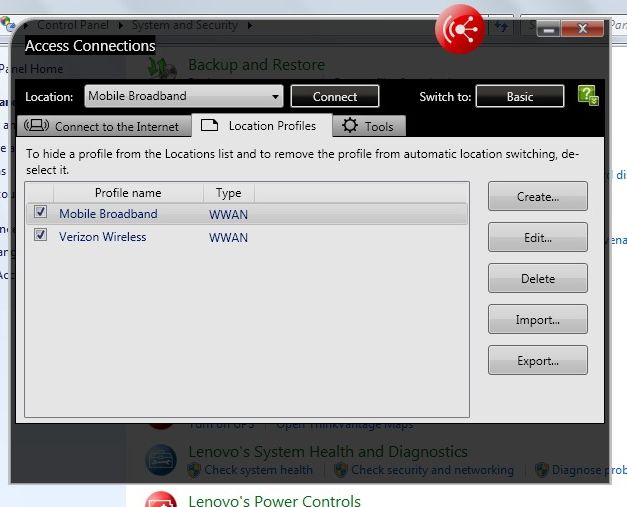Viewport: 627px width, 507px height.
Task: Switch to Connect to the Internet tab
Action: point(104,126)
